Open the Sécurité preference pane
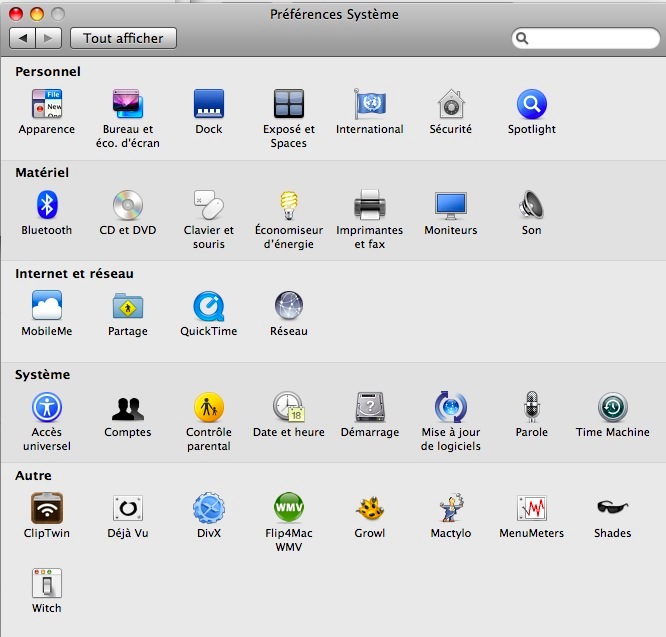The image size is (666, 637). (451, 105)
